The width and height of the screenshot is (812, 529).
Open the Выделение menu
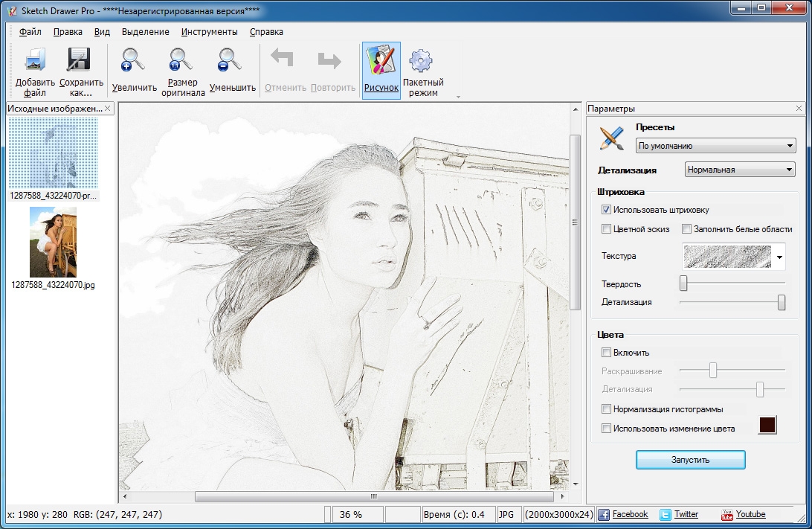coord(146,31)
